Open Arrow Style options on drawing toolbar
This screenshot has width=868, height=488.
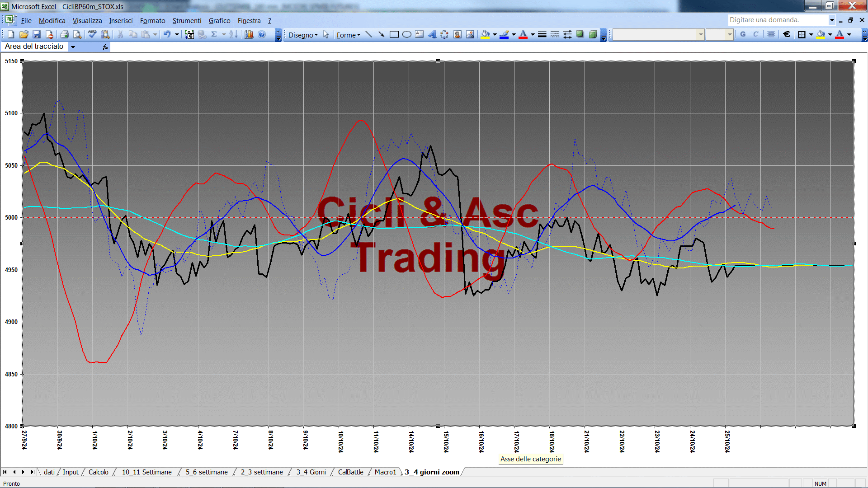pos(567,34)
